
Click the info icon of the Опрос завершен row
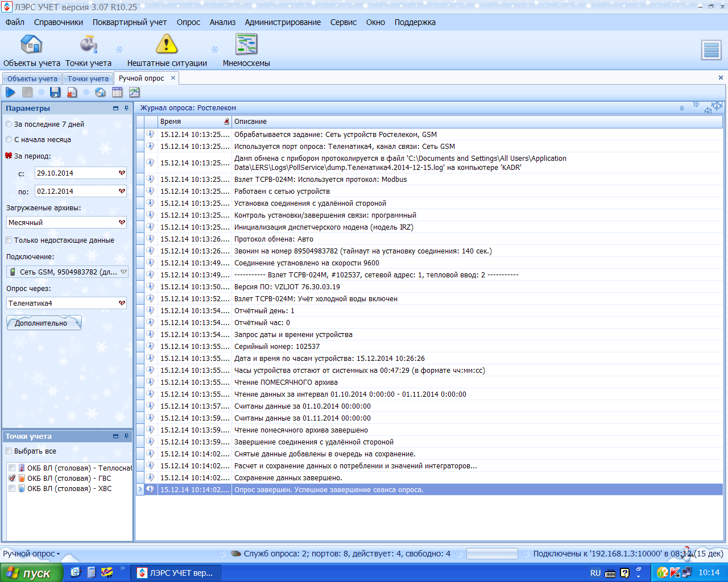pyautogui.click(x=150, y=489)
